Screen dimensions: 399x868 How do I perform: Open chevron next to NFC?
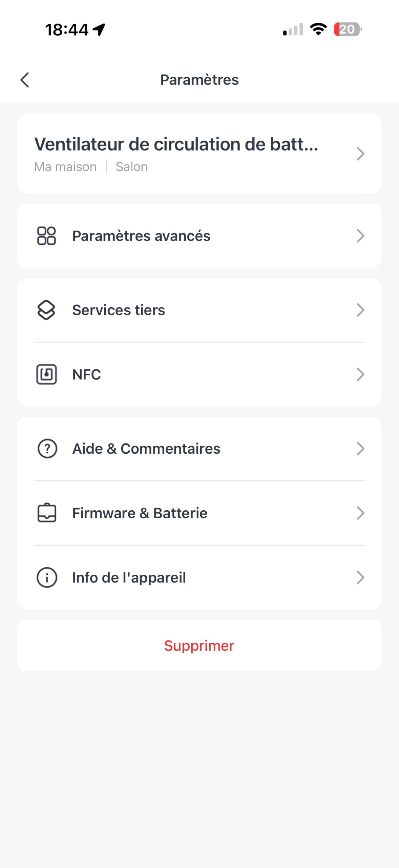pos(360,374)
